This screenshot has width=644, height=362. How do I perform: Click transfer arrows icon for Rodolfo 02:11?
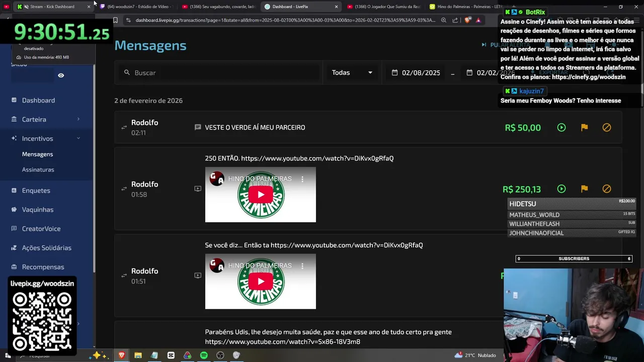(124, 128)
